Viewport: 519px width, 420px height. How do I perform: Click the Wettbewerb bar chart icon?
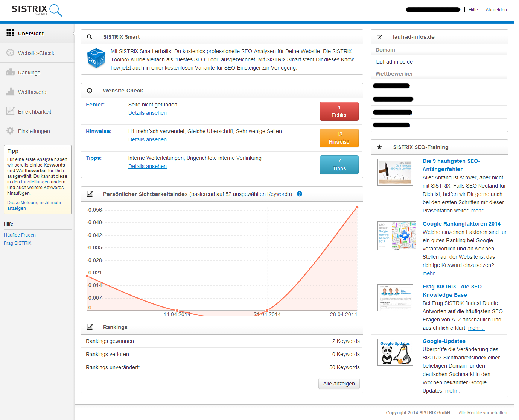10,91
